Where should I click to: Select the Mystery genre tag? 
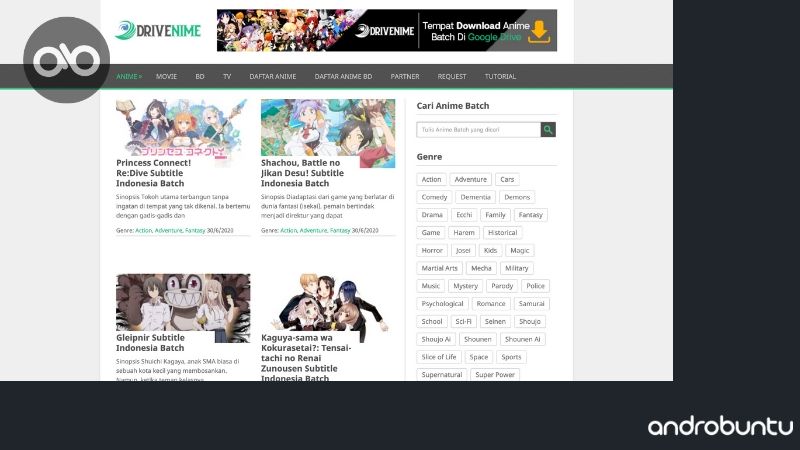click(x=465, y=286)
